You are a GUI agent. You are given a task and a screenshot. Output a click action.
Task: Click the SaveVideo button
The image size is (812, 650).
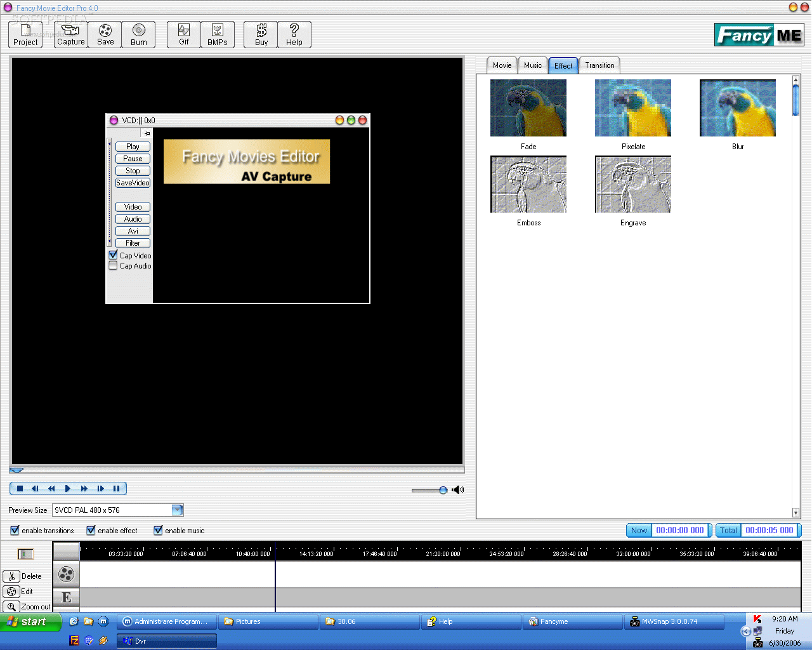[133, 183]
